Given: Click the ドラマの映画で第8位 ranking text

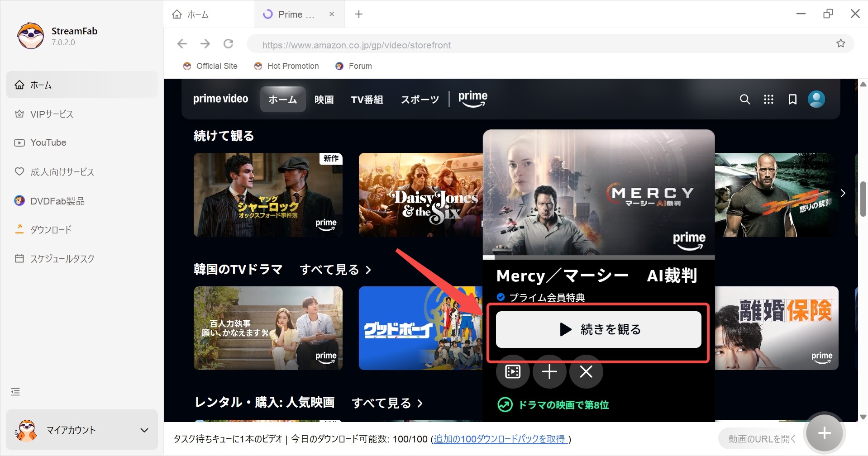Looking at the screenshot, I should 563,405.
